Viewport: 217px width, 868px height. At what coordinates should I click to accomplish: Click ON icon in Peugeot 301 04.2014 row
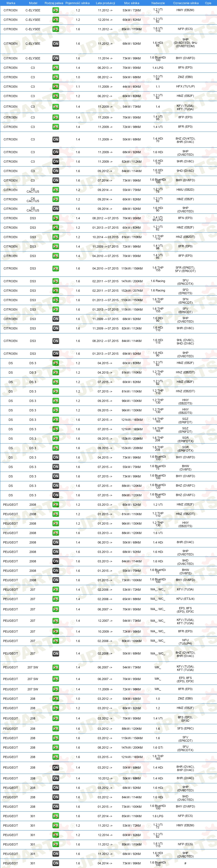tap(55, 863)
